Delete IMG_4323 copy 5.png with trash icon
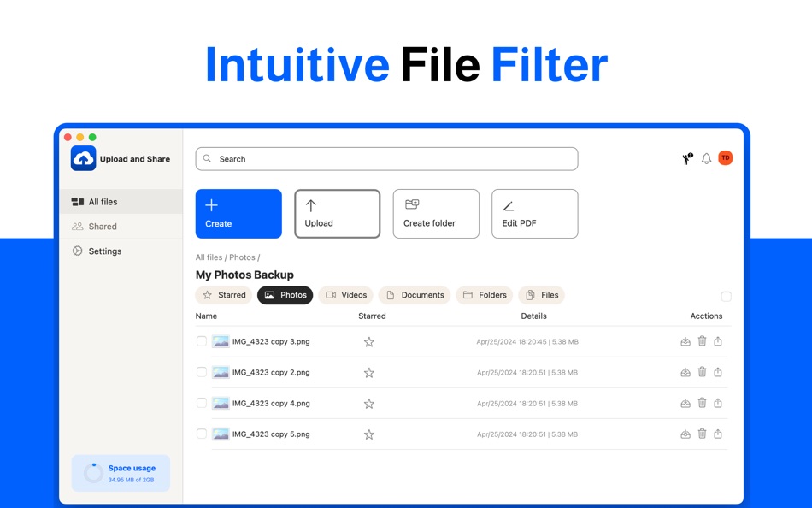The width and height of the screenshot is (812, 508). pos(703,434)
